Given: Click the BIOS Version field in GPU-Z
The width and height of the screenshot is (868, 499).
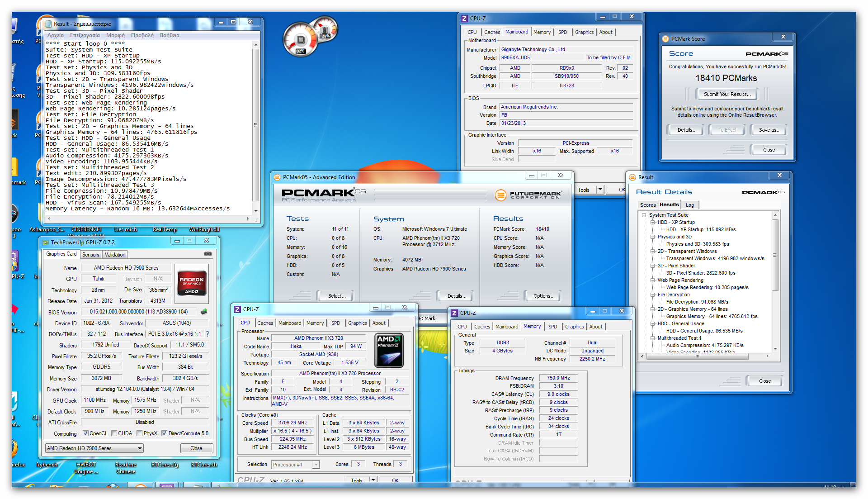Looking at the screenshot, I should [139, 312].
